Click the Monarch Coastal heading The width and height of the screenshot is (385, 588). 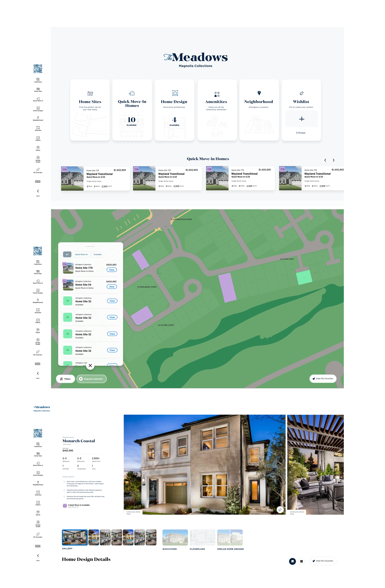click(79, 441)
